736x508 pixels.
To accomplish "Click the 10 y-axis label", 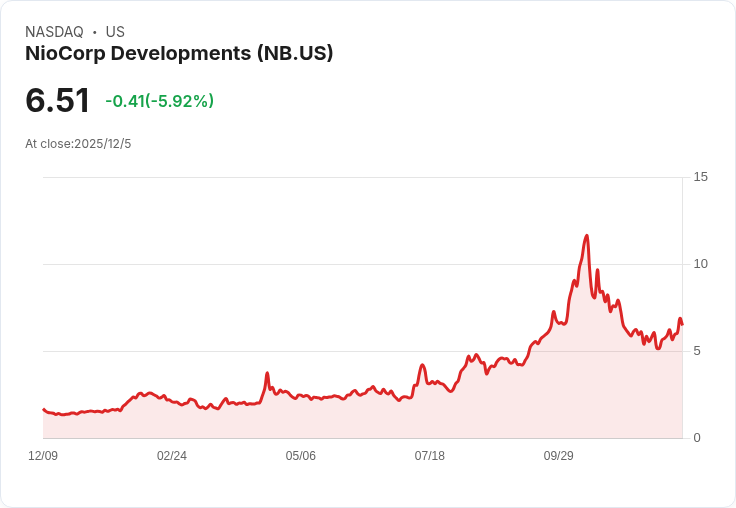I will (700, 264).
